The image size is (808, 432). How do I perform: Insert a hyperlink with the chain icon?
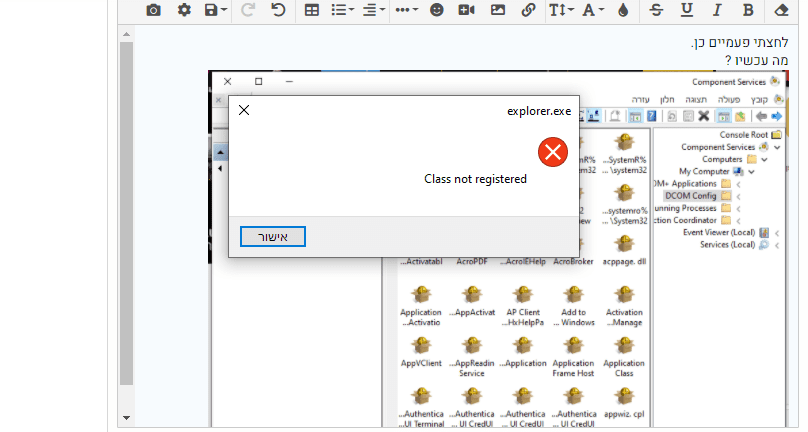coord(528,10)
